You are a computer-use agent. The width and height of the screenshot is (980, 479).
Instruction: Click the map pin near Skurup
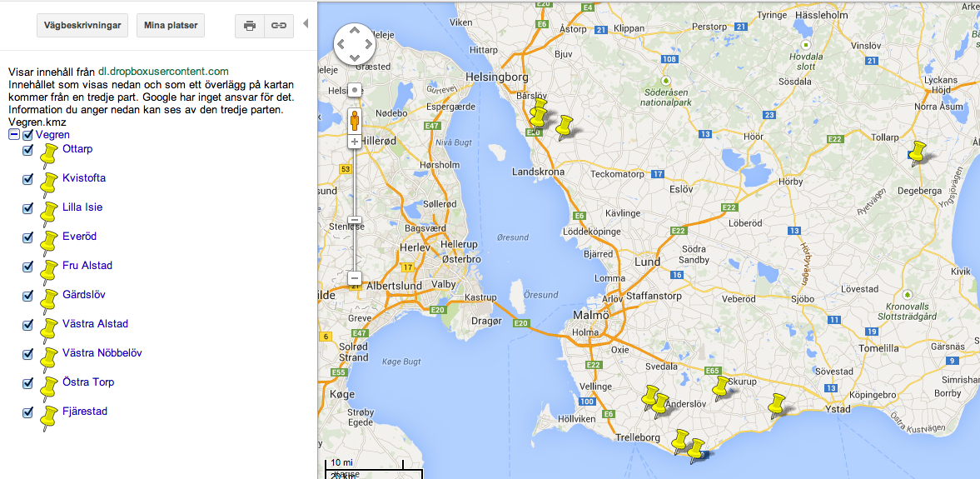pos(720,388)
